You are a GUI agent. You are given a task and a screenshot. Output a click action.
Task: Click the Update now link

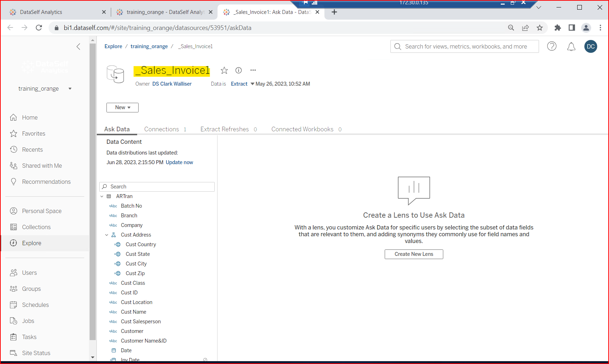pos(179,162)
